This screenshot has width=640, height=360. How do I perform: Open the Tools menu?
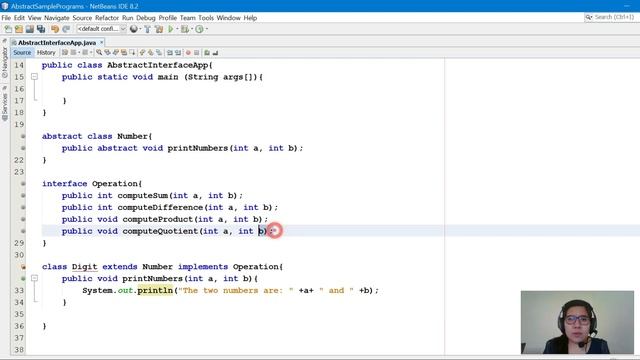[206, 18]
